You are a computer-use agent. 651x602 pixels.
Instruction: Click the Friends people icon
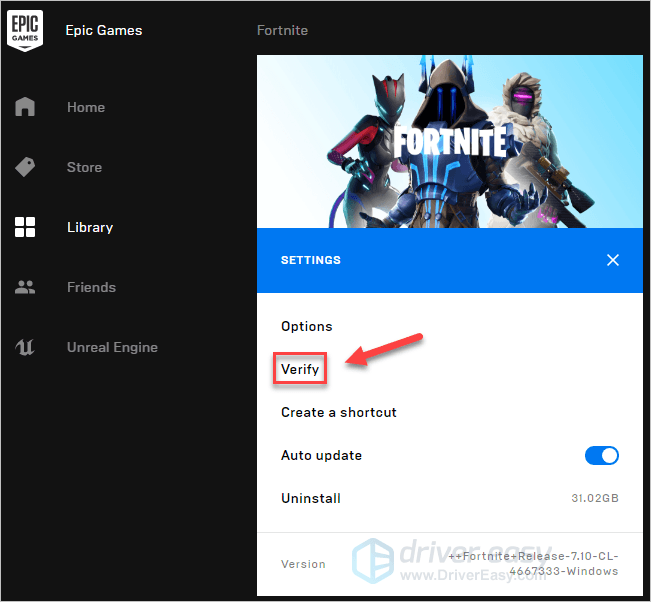pyautogui.click(x=25, y=287)
